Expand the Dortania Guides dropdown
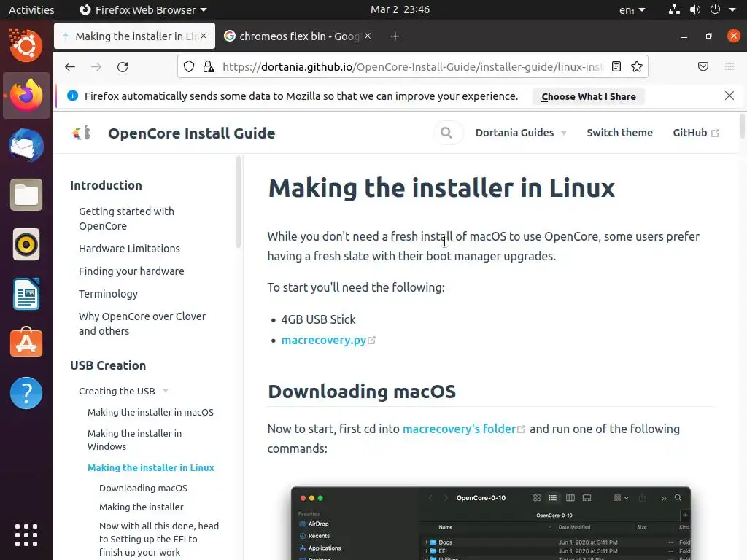Viewport: 747px width, 560px height. coord(521,133)
